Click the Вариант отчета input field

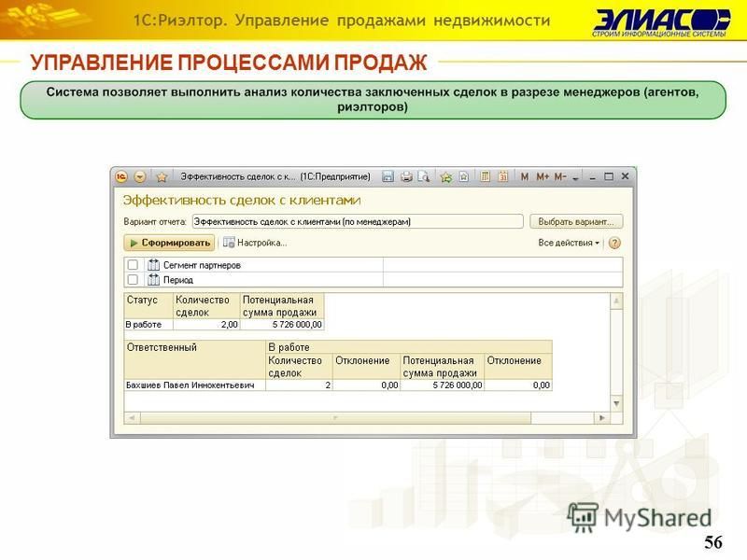358,221
